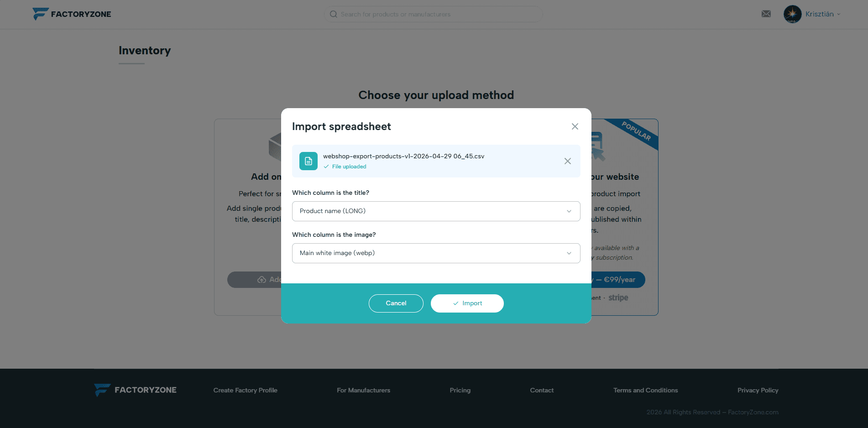Open the messages envelope icon
The height and width of the screenshot is (428, 868).
click(x=766, y=14)
